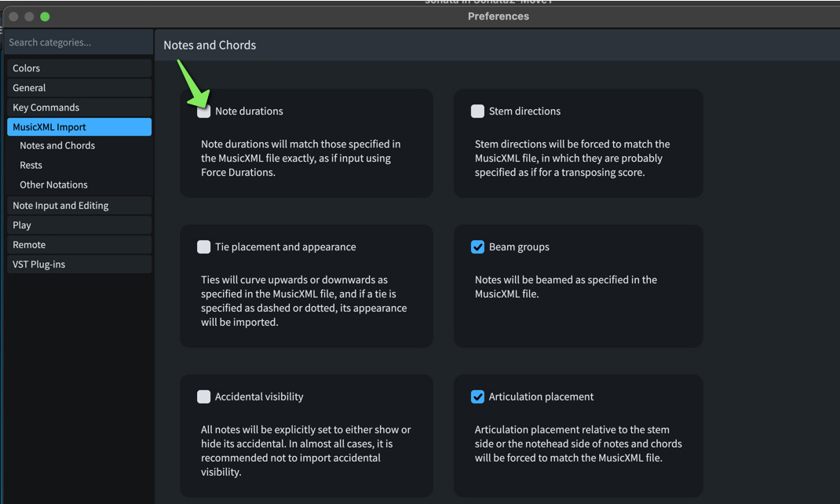Click the Notes and Chords heading
The image size is (840, 504).
pyautogui.click(x=210, y=45)
